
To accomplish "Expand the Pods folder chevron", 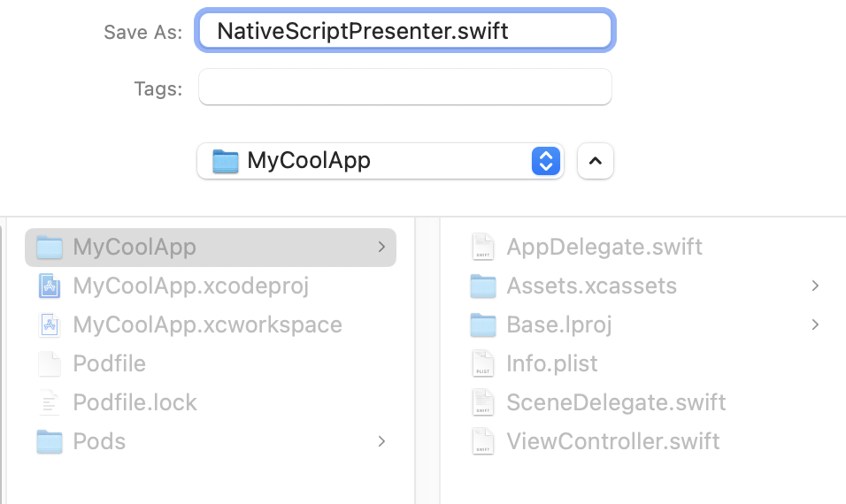I will click(381, 441).
